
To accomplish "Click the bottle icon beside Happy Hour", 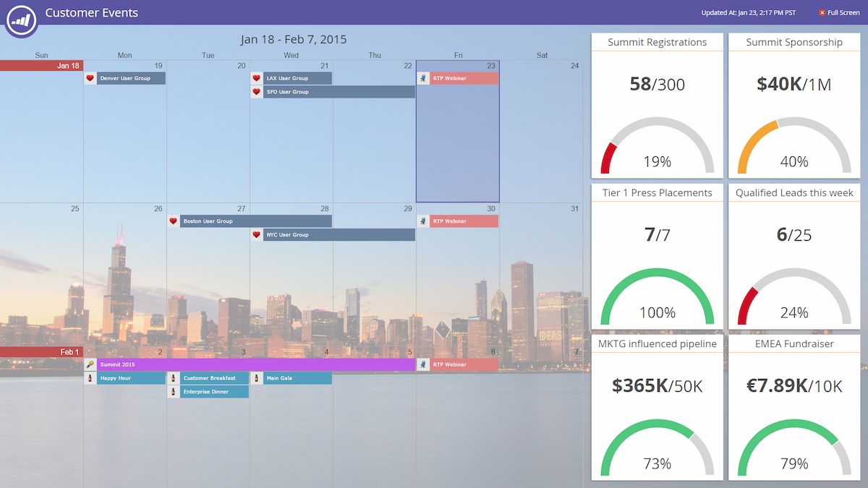I will coord(90,378).
